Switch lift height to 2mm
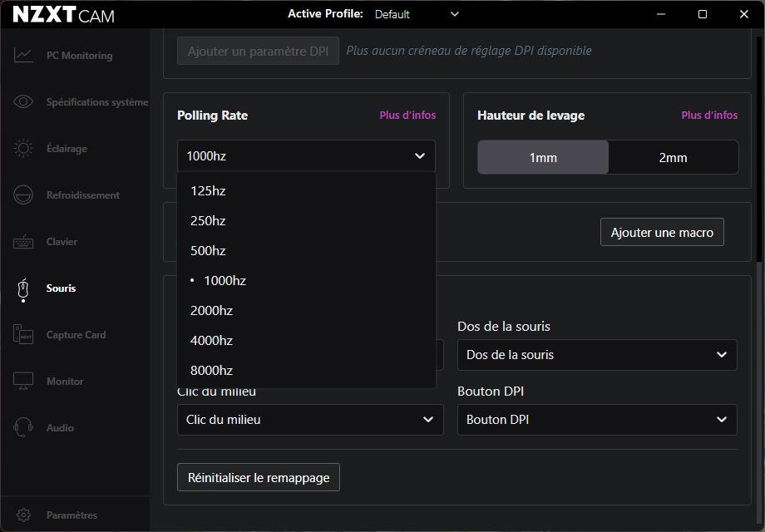Screen dimensions: 765x532 [x=673, y=157]
